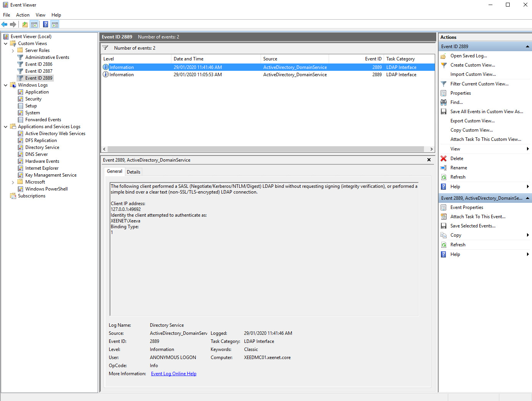Click the Back arrow toolbar icon

click(x=5, y=25)
